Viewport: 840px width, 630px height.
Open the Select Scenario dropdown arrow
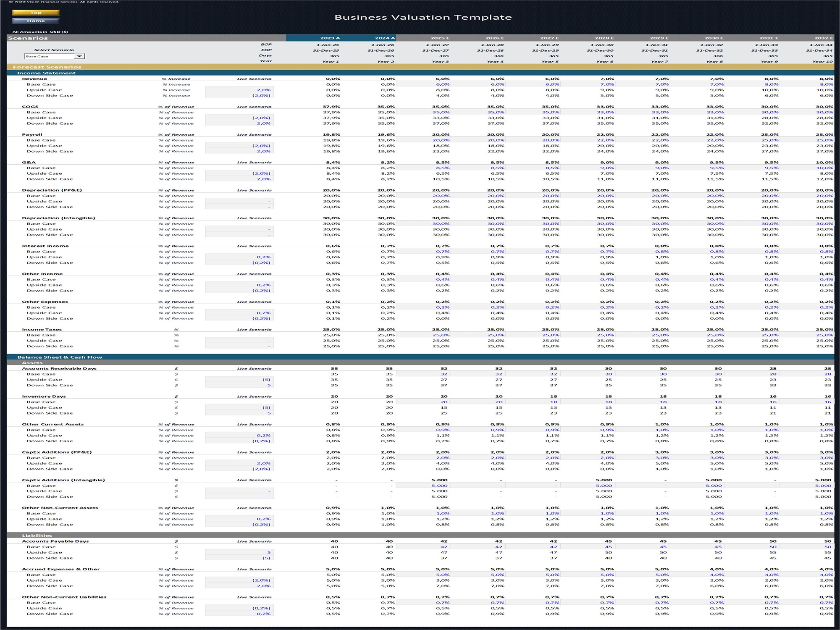79,56
